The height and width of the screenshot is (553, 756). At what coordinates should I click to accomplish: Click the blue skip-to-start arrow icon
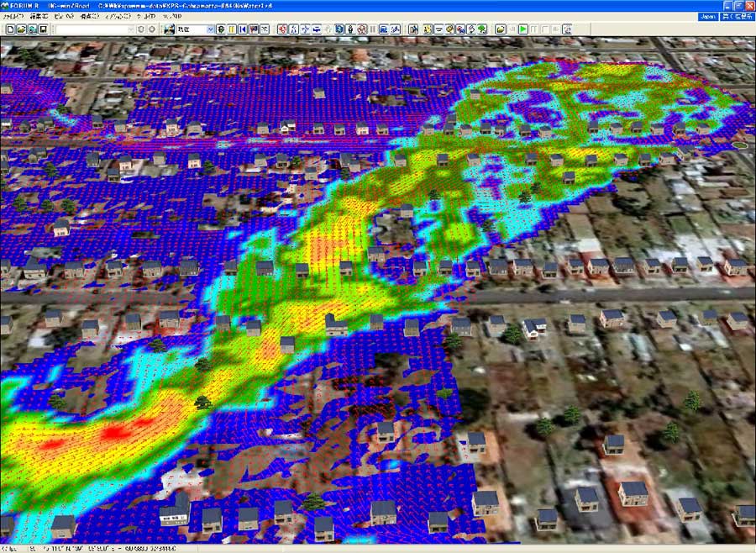[x=243, y=29]
